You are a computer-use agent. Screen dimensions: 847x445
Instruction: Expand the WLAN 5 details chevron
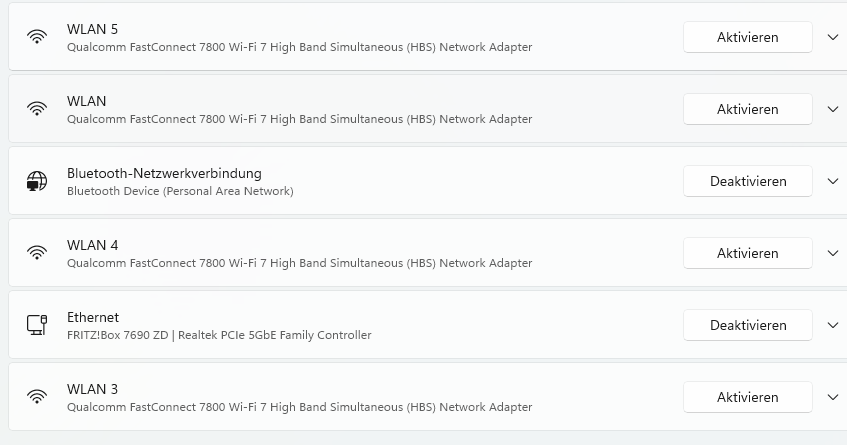coord(833,37)
